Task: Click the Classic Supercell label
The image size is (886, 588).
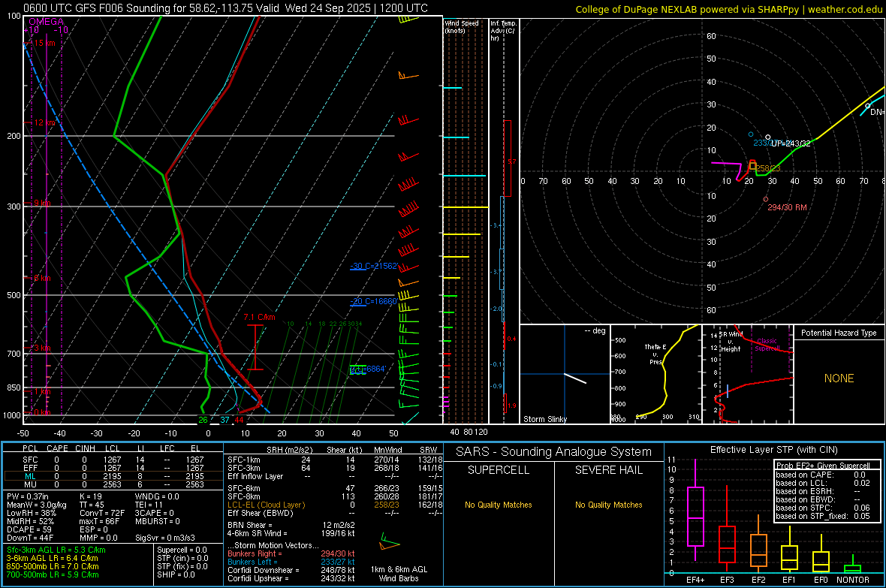Action: tap(767, 345)
